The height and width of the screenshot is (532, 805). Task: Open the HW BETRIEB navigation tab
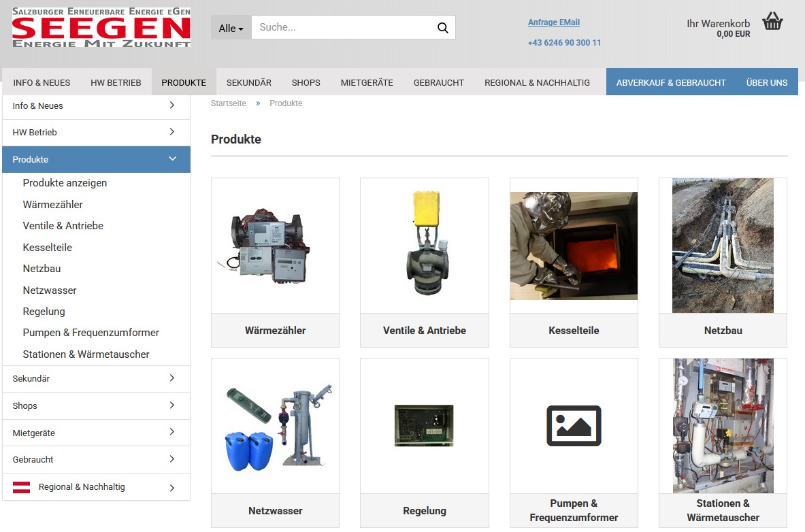tap(116, 82)
